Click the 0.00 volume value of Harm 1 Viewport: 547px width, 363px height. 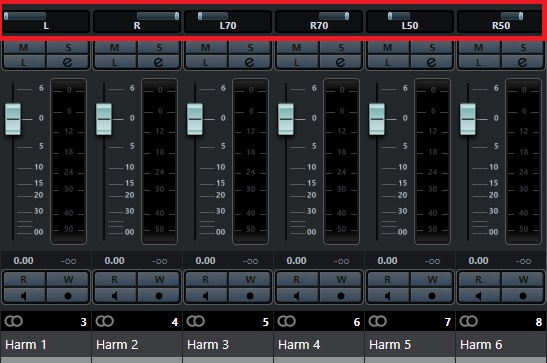[23, 260]
